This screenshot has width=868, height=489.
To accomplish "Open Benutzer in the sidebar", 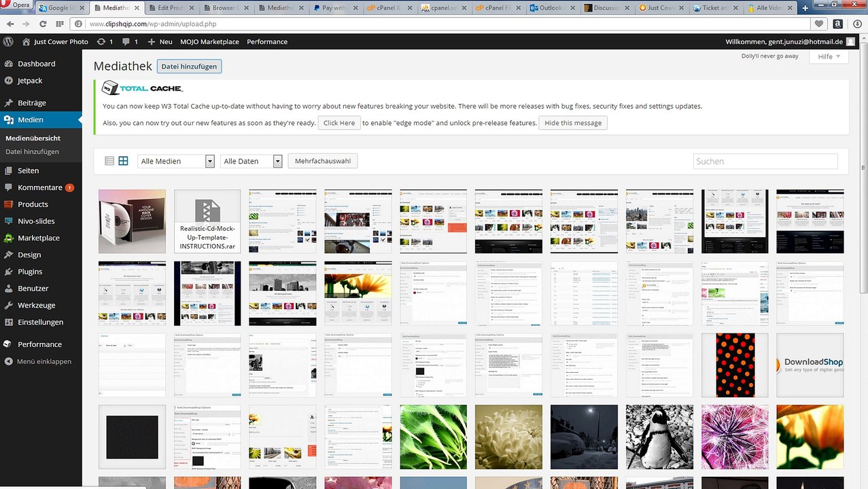I will tap(41, 289).
